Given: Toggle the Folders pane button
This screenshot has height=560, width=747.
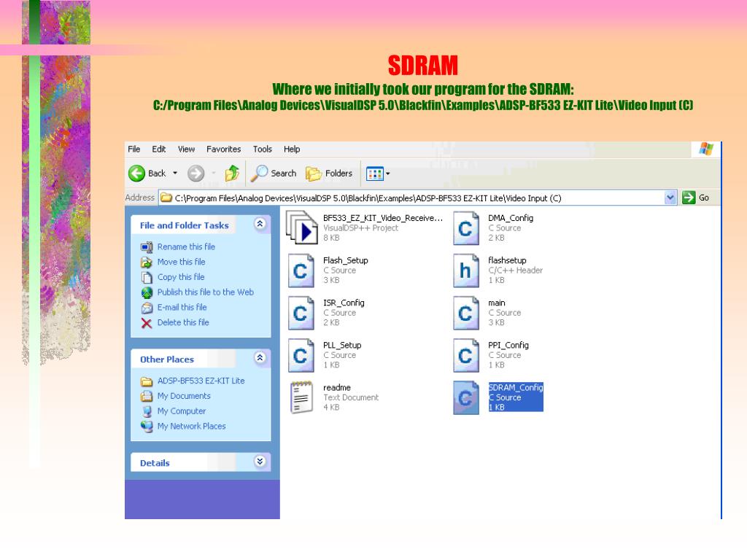Looking at the screenshot, I should (329, 174).
